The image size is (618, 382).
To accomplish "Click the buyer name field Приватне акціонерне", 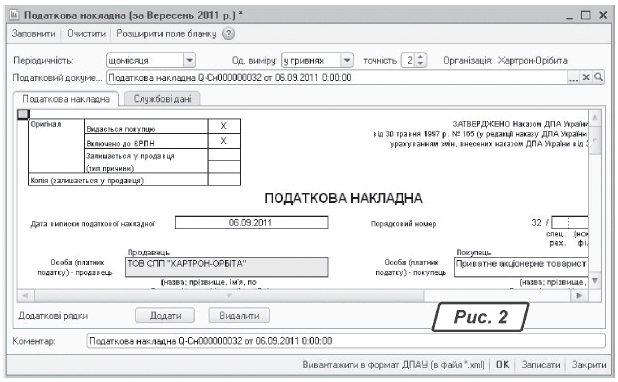I will tap(521, 267).
